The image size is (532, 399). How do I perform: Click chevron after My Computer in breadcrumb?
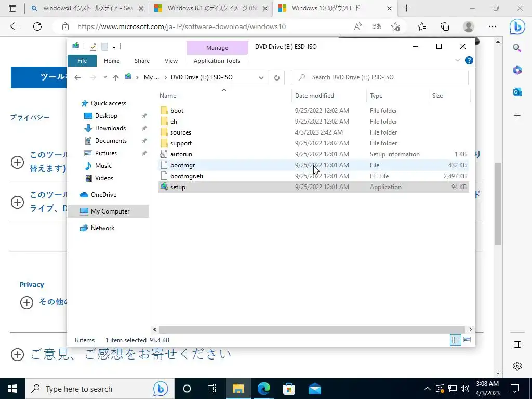(166, 78)
